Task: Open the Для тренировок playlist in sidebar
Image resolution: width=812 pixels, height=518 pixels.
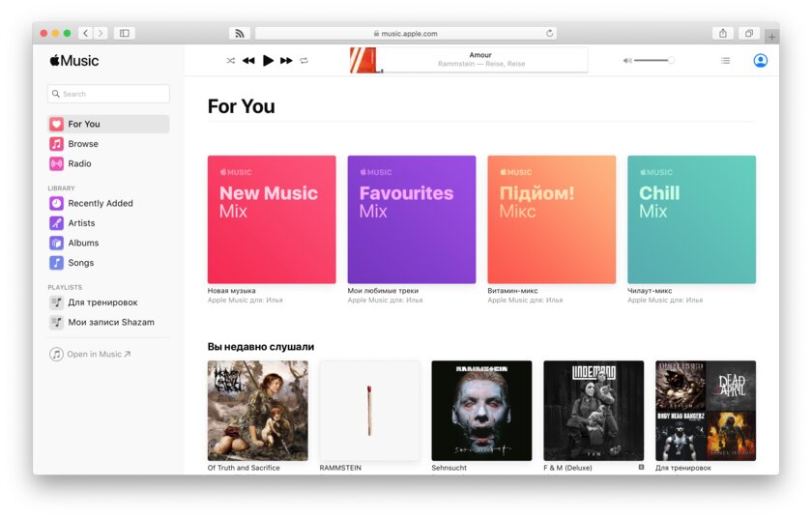Action: pyautogui.click(x=108, y=302)
